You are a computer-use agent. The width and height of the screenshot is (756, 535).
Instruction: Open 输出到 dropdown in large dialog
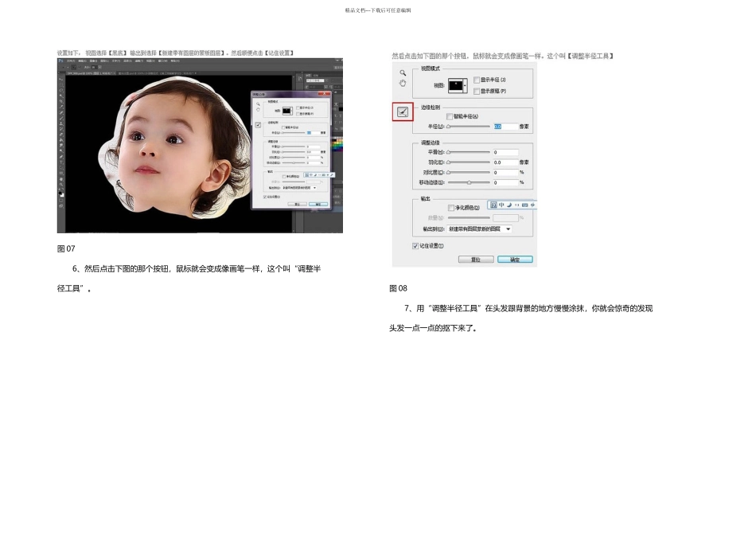480,229
